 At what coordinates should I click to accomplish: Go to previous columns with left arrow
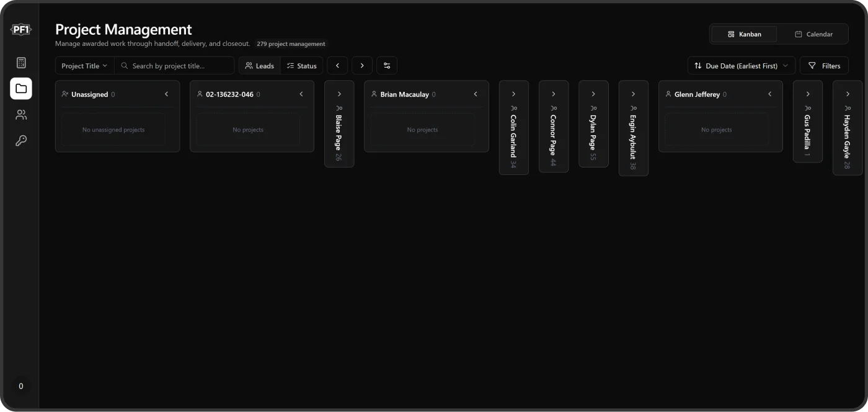click(x=337, y=66)
